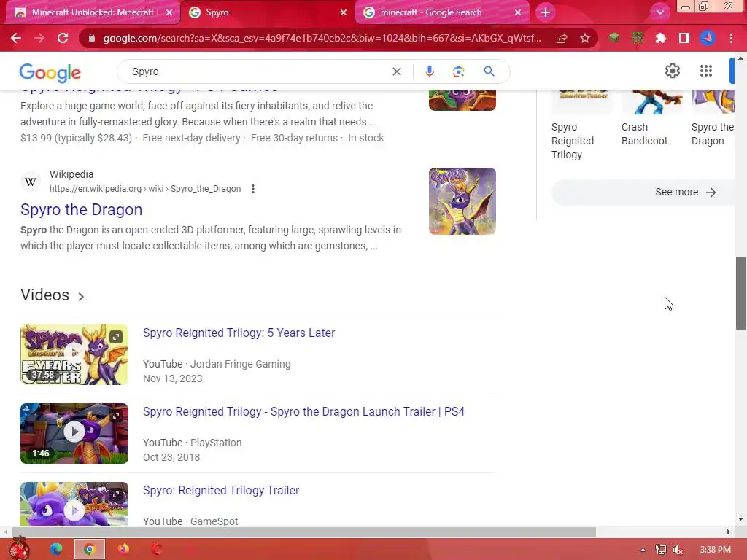
Task: Go back to the previous page
Action: point(16,38)
